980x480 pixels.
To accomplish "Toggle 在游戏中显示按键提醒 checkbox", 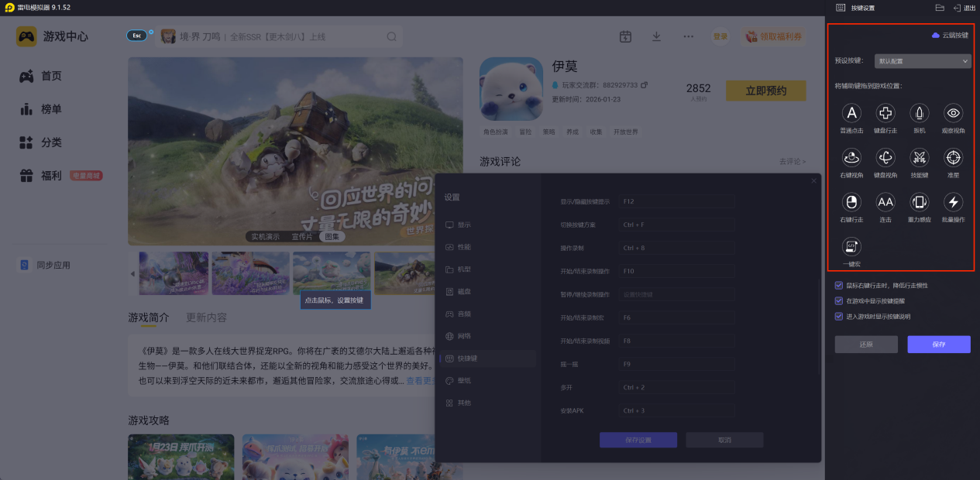I will click(x=839, y=301).
